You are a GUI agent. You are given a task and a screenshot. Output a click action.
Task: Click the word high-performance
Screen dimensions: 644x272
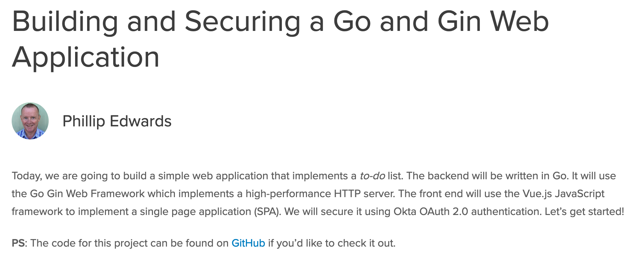click(288, 194)
